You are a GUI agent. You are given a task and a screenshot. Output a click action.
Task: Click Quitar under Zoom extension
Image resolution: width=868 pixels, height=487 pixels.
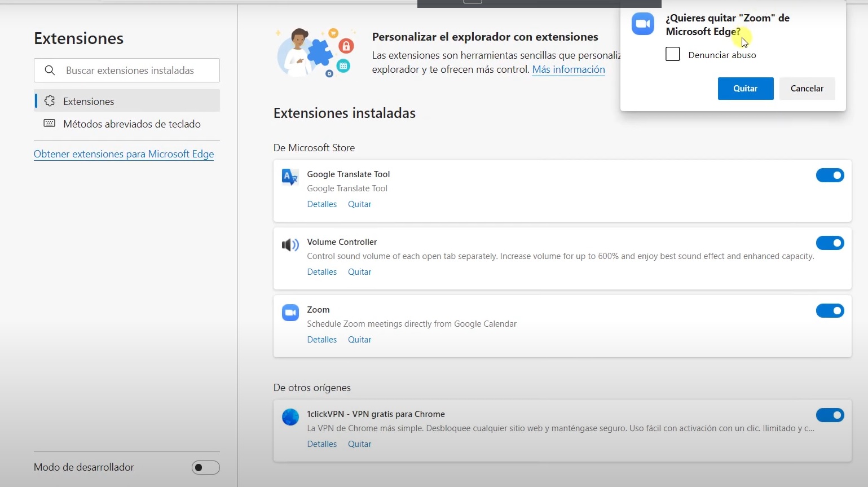pos(359,340)
